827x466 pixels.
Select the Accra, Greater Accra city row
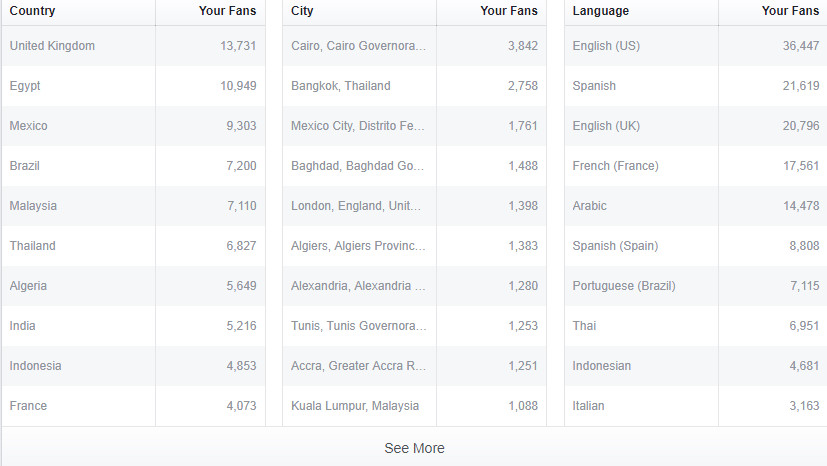point(358,366)
